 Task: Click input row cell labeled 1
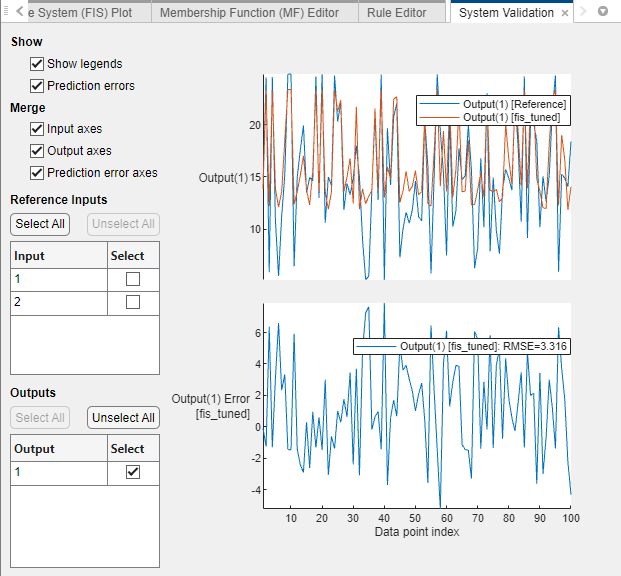(x=59, y=279)
